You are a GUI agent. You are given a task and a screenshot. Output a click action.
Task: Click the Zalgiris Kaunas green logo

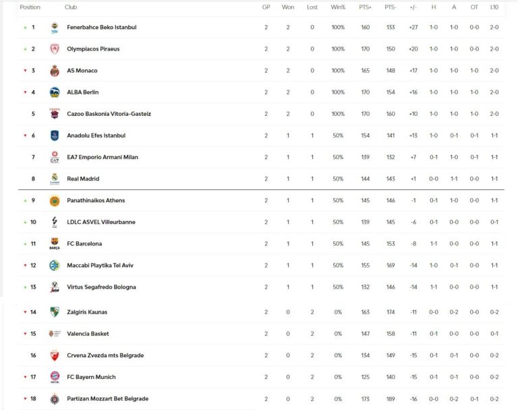click(x=55, y=312)
